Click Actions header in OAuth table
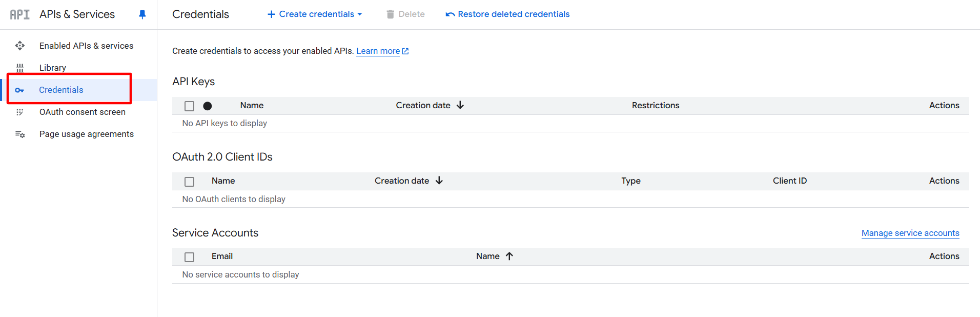The height and width of the screenshot is (317, 980). pos(944,181)
